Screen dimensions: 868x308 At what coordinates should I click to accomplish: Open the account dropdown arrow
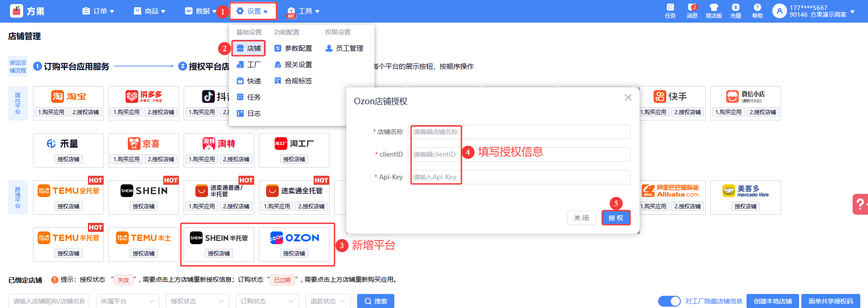(x=853, y=11)
